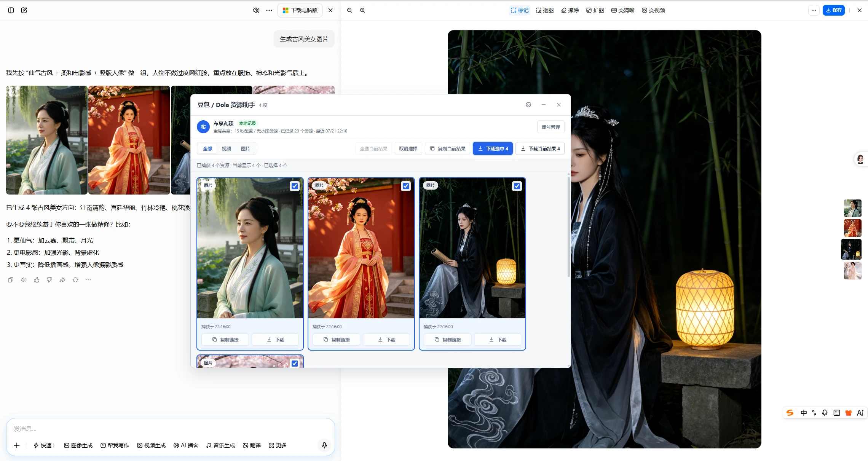Image resolution: width=868 pixels, height=461 pixels.
Task: Dislike the response with the thumbs-down icon
Action: point(49,280)
